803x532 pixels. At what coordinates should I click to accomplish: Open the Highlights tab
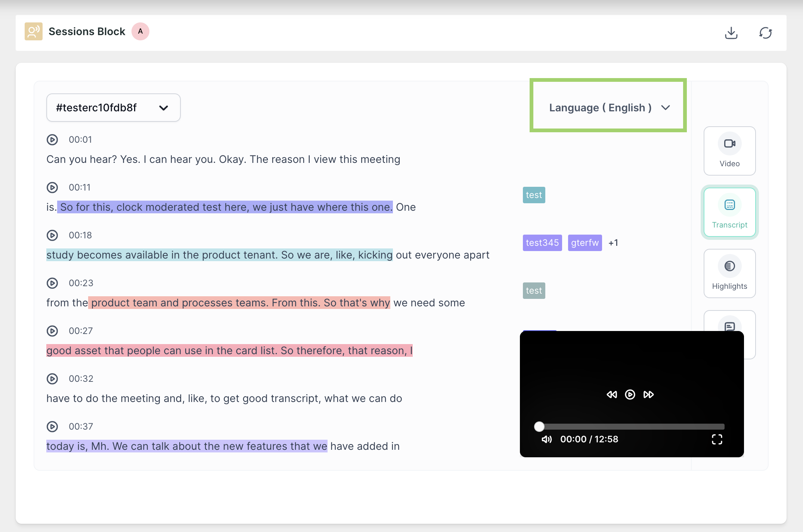[729, 273]
